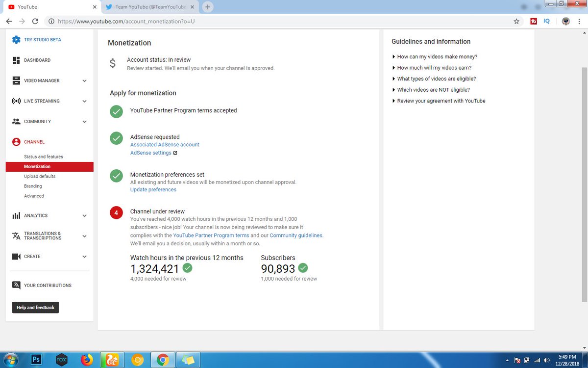The image size is (588, 368).
Task: Click the Community people icon
Action: 16,121
